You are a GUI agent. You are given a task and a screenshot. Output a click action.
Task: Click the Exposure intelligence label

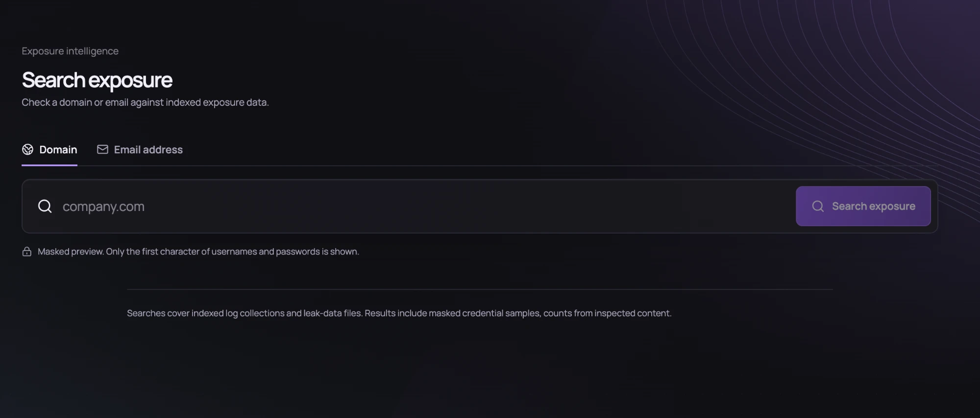tap(70, 51)
